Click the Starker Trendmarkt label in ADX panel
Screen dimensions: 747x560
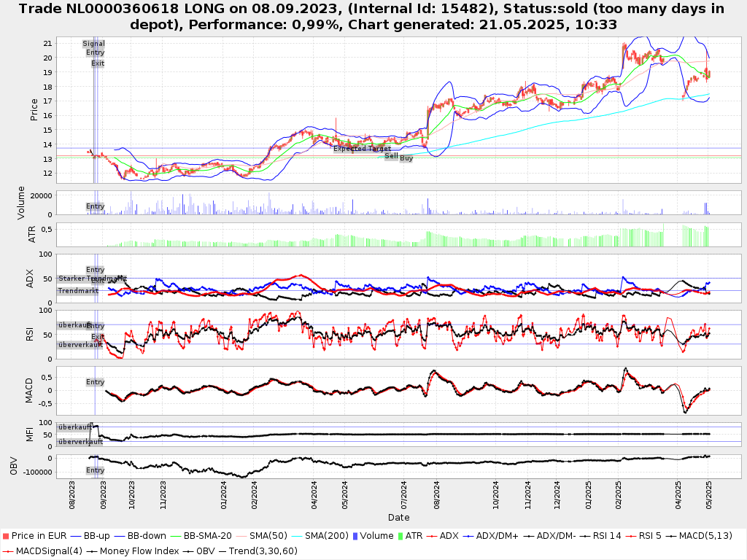pos(92,279)
